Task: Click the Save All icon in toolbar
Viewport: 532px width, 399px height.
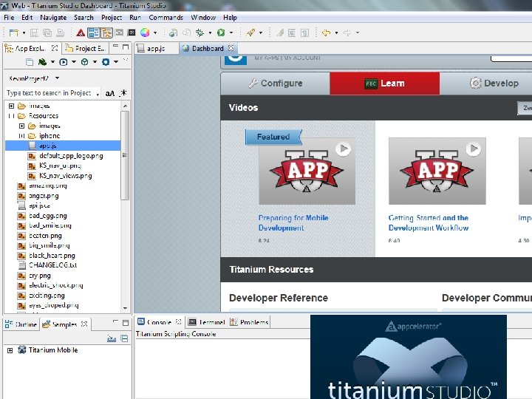Action: tap(47, 33)
